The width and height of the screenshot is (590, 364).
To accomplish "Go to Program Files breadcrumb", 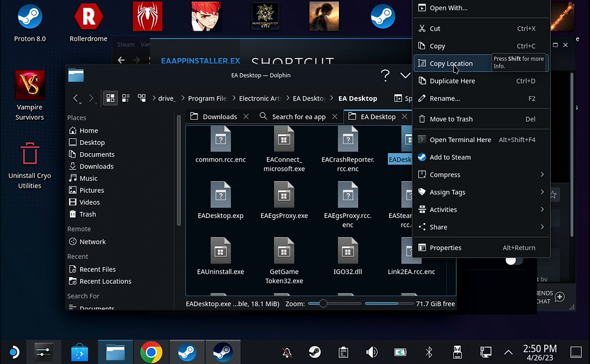I will pyautogui.click(x=207, y=98).
